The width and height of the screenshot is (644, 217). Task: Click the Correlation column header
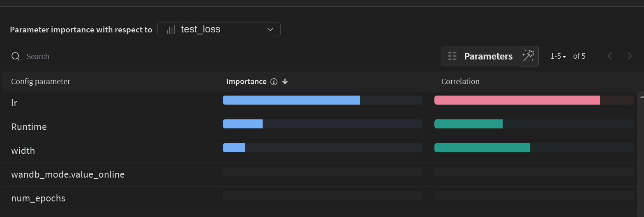460,82
